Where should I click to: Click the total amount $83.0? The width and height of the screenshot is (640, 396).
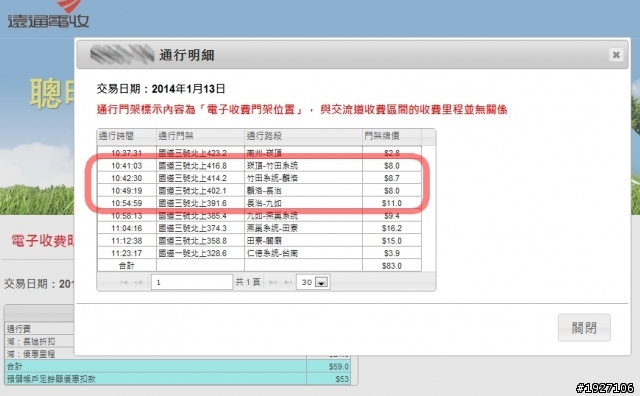point(392,266)
